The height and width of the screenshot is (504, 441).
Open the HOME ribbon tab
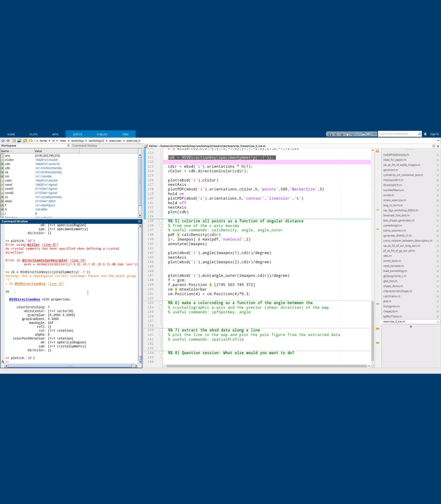click(11, 135)
